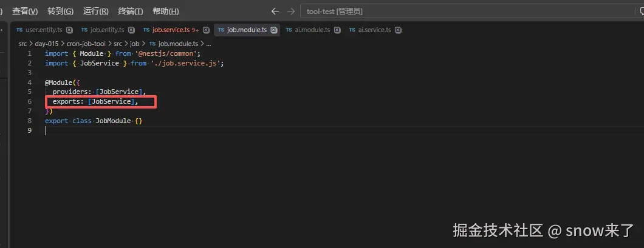Viewport: 644px width, 248px height.
Task: Click TS file icon on user.entity.ts tab
Action: point(19,30)
